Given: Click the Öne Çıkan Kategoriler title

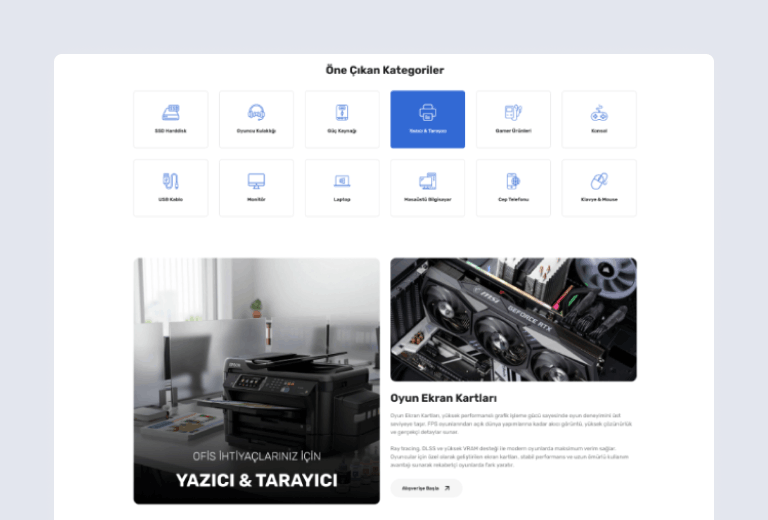Looking at the screenshot, I should click(384, 70).
